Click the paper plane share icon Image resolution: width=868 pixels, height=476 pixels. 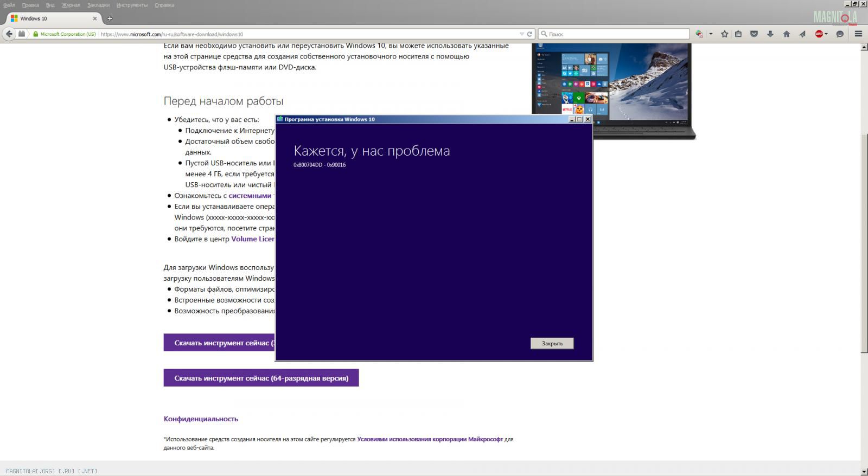tap(802, 34)
